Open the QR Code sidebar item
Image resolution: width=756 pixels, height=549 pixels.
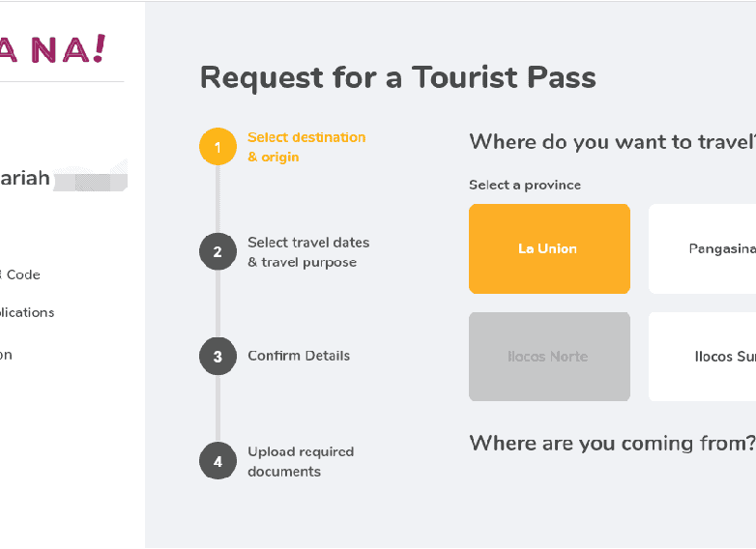(x=21, y=274)
